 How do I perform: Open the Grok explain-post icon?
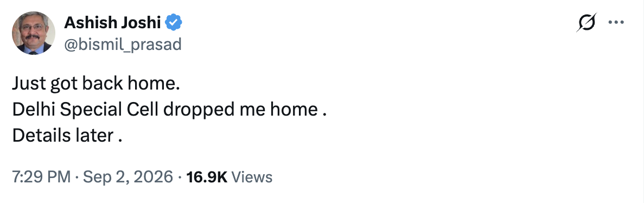(586, 23)
